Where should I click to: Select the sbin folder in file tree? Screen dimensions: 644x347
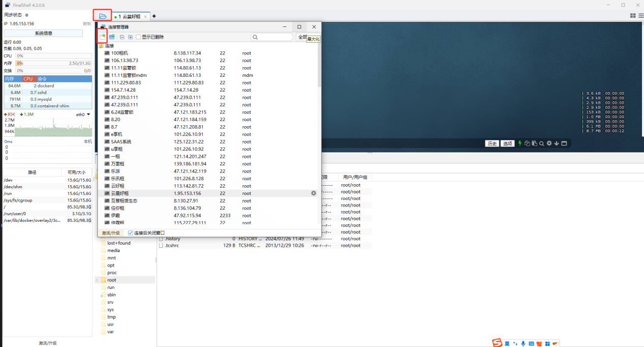(111, 295)
